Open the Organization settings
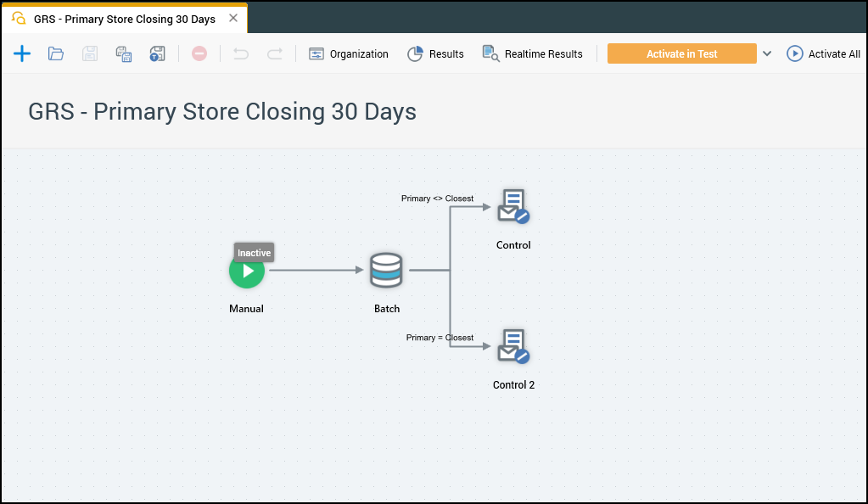868x504 pixels. pos(349,53)
